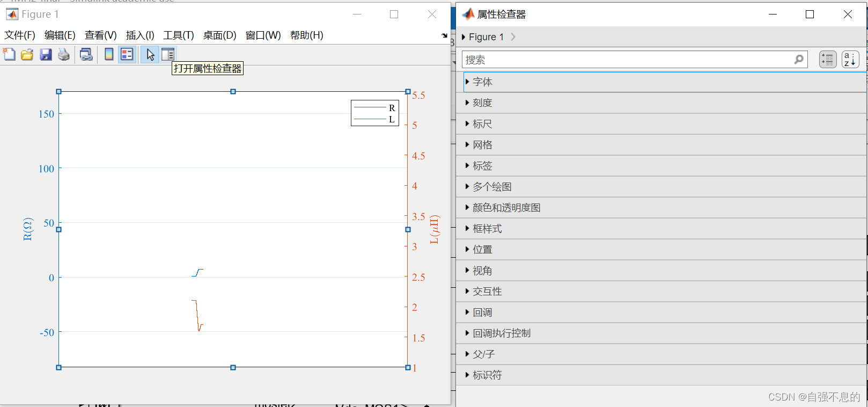The width and height of the screenshot is (868, 407).
Task: Select the R(Ω) left axis label
Action: [x=28, y=229]
